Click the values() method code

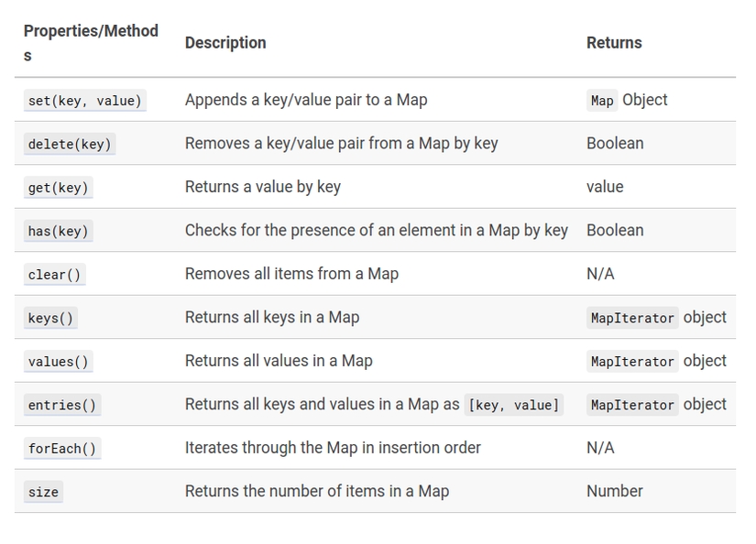point(58,362)
